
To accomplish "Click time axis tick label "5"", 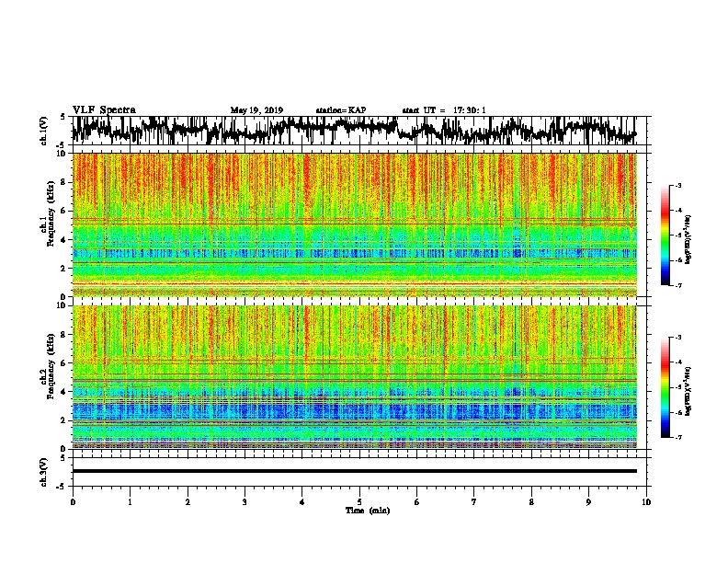I will pos(359,502).
